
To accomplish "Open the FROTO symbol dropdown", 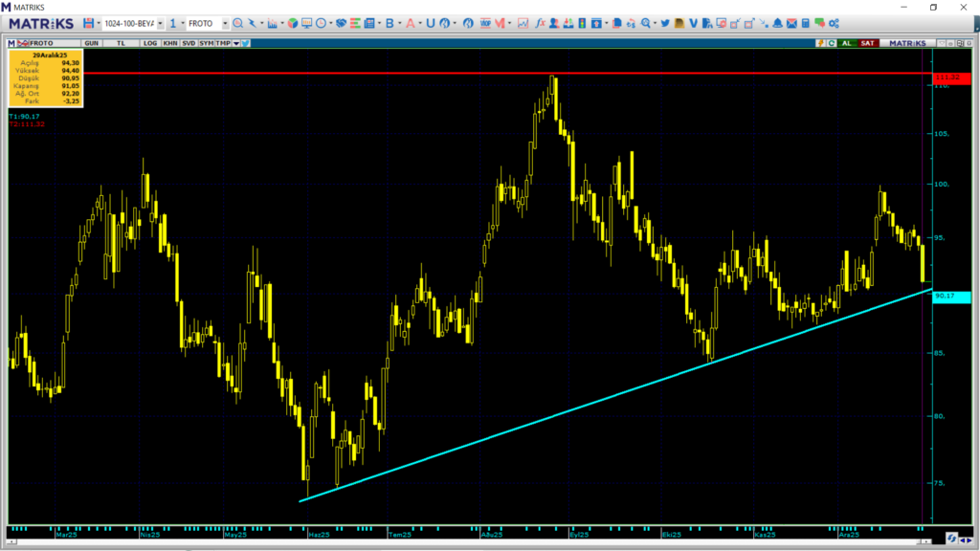I will 224,23.
